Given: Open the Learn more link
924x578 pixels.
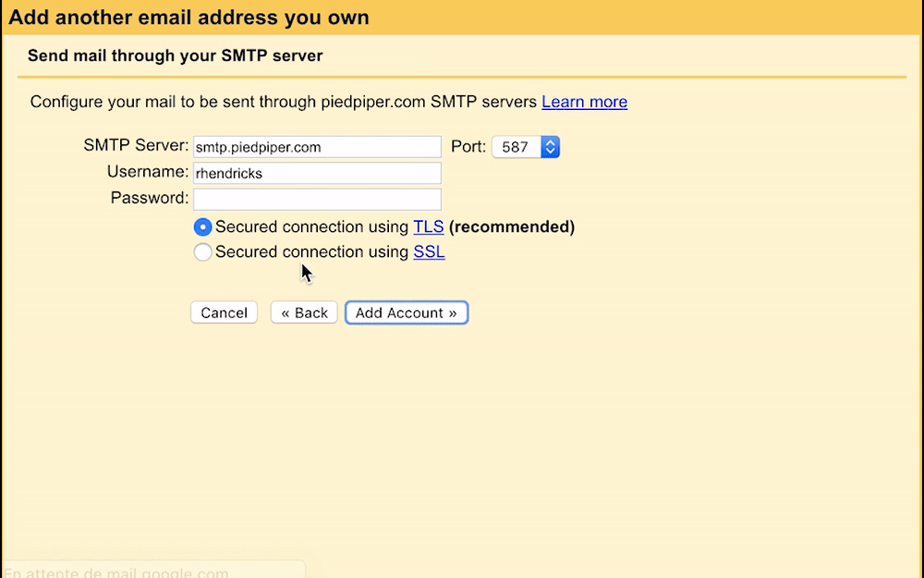Looking at the screenshot, I should pos(585,102).
